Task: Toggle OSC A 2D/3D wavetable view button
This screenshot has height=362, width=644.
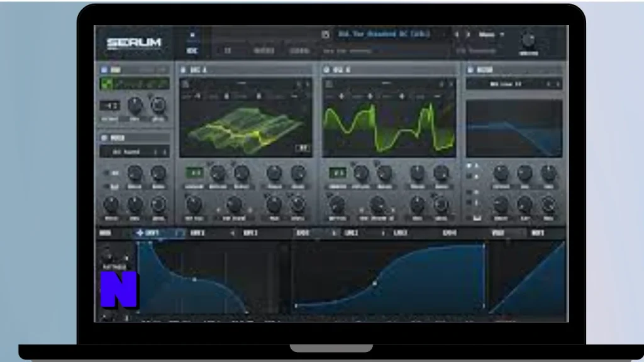Action: pyautogui.click(x=303, y=148)
